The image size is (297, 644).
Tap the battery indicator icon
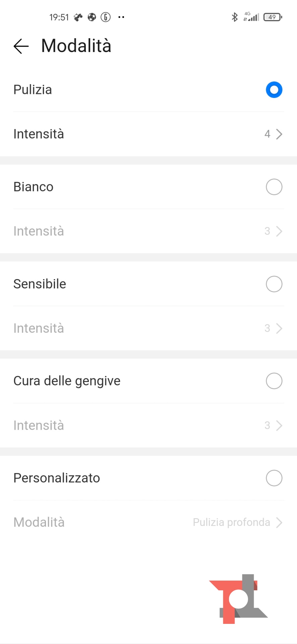273,17
